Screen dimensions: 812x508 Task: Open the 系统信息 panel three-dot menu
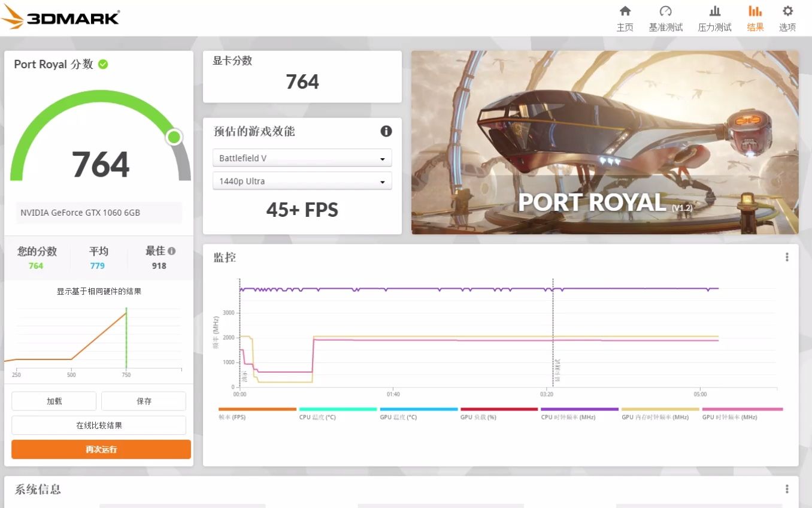787,489
